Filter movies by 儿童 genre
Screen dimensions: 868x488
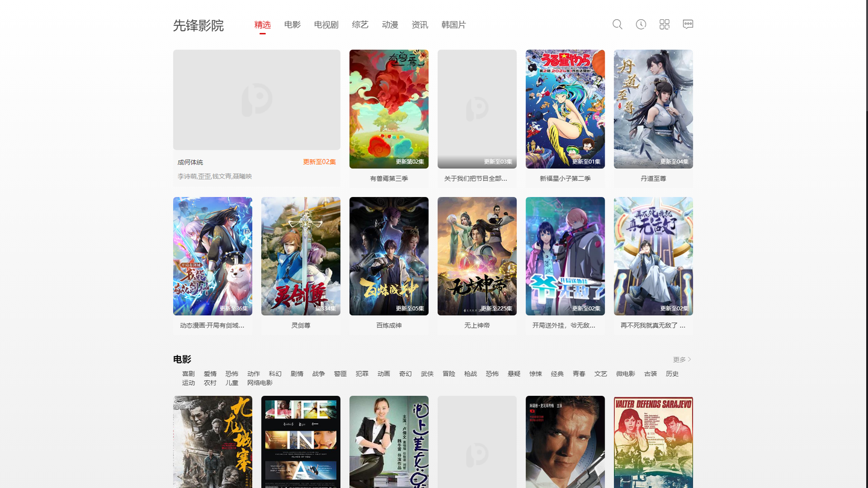[x=232, y=383]
